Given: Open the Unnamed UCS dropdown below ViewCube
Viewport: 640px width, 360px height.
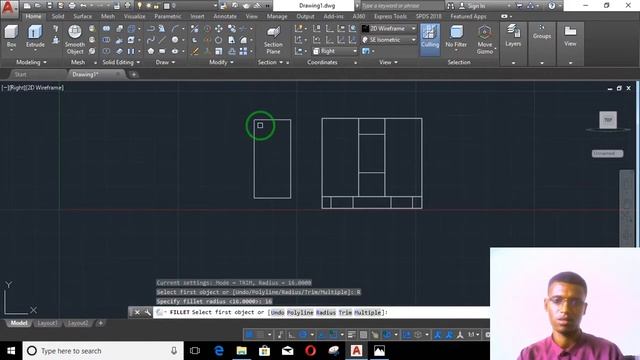Looking at the screenshot, I should pos(607,153).
